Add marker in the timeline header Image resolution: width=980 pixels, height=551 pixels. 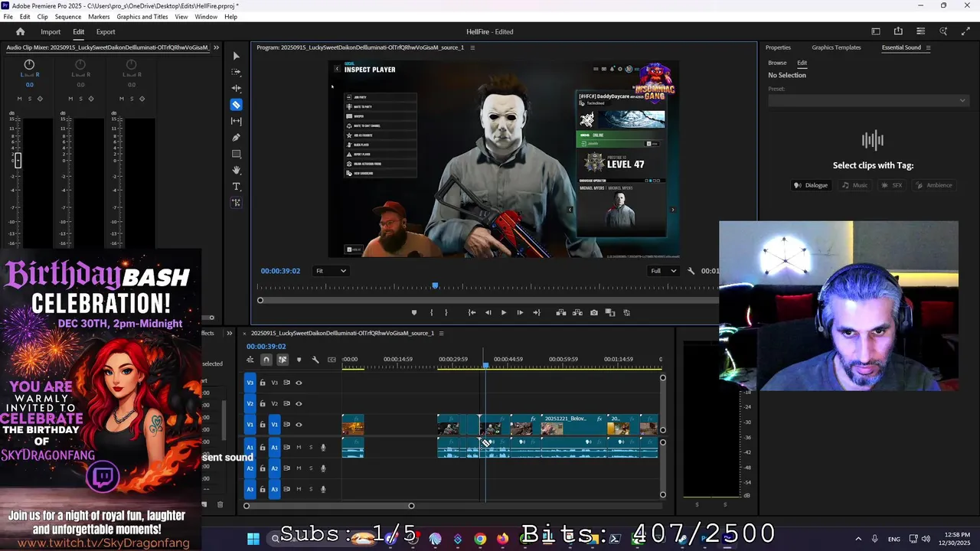tap(299, 360)
